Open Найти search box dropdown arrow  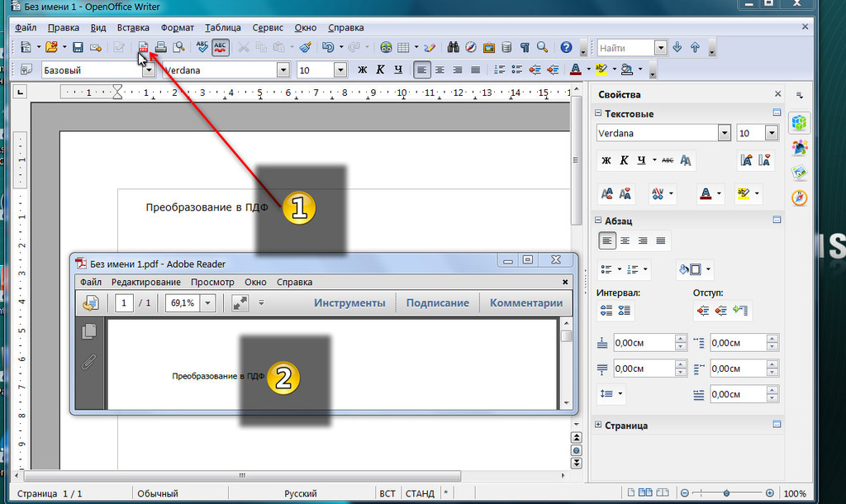click(x=661, y=47)
